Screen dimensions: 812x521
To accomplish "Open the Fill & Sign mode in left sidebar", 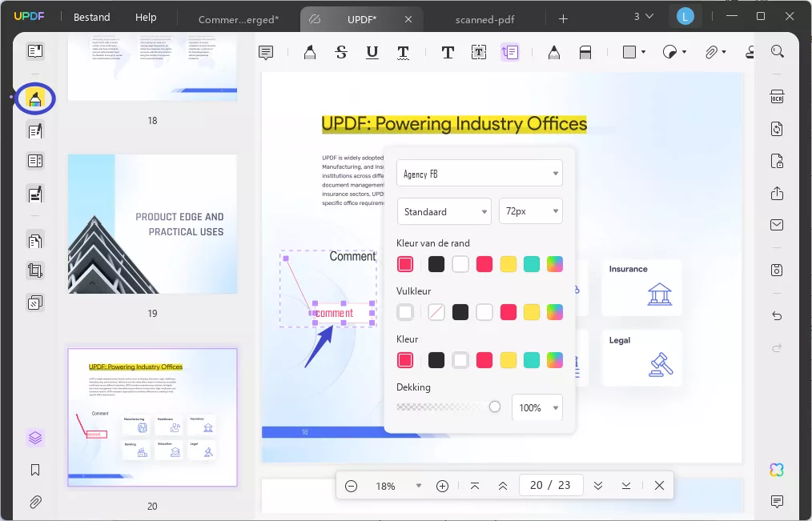I will point(35,194).
